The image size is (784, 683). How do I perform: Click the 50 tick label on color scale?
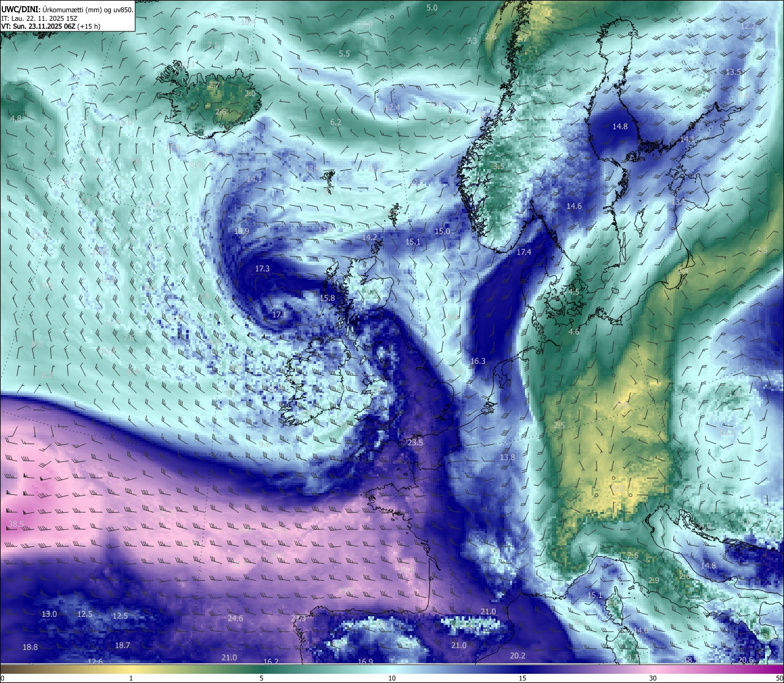[x=778, y=678]
